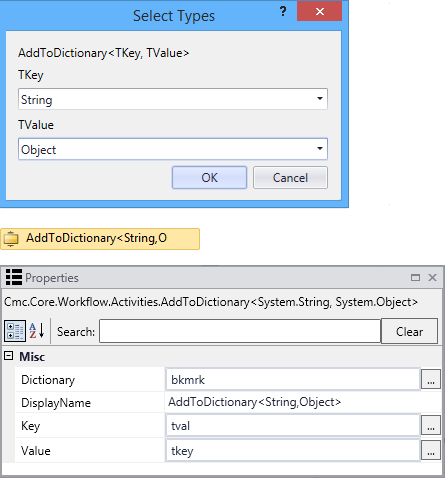Edit the Dictionary value bkmrk
This screenshot has width=446, height=478.
pyautogui.click(x=293, y=379)
